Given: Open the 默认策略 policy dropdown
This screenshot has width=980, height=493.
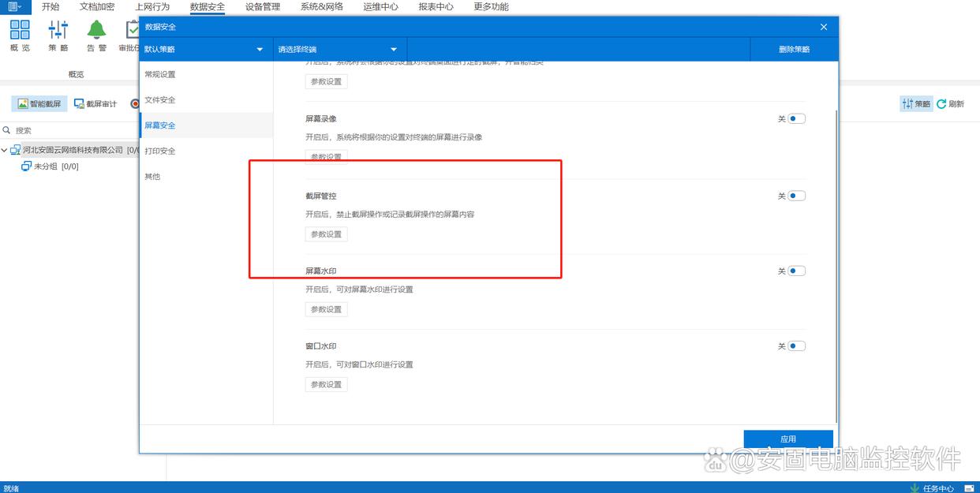Looking at the screenshot, I should [204, 49].
